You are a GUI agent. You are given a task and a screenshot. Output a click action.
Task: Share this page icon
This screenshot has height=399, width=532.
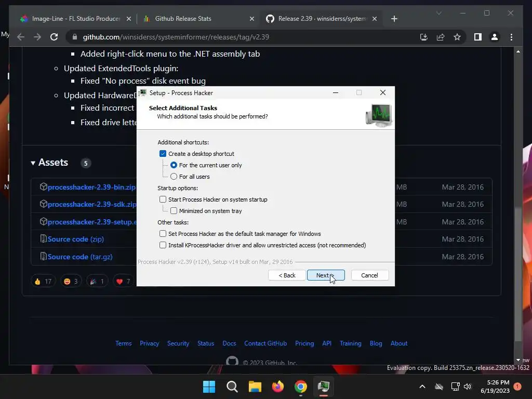click(x=441, y=37)
